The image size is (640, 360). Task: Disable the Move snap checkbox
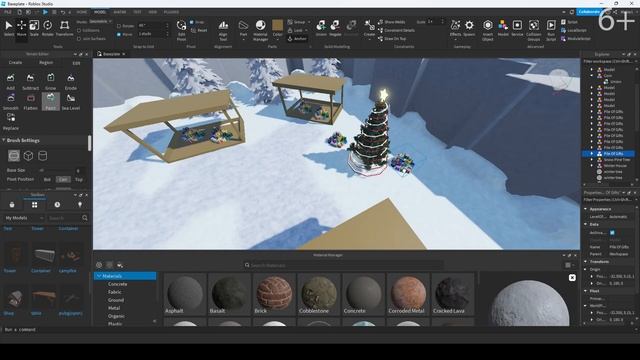(119, 34)
